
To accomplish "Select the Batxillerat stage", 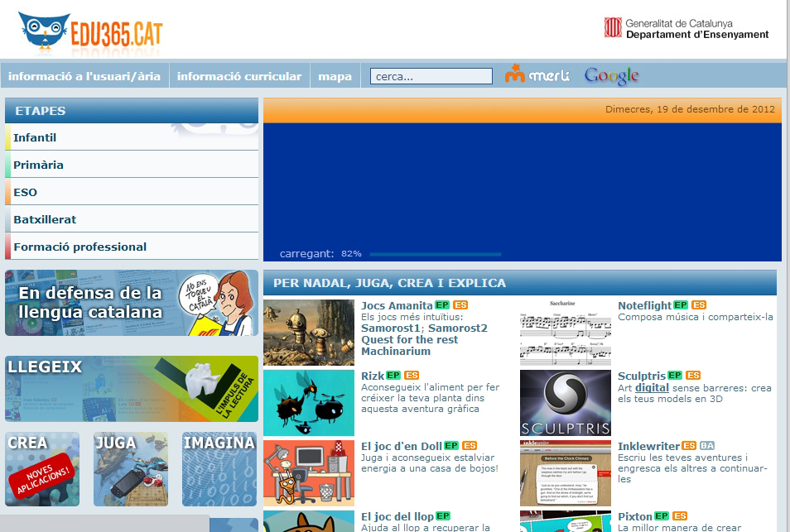I will tap(132, 219).
